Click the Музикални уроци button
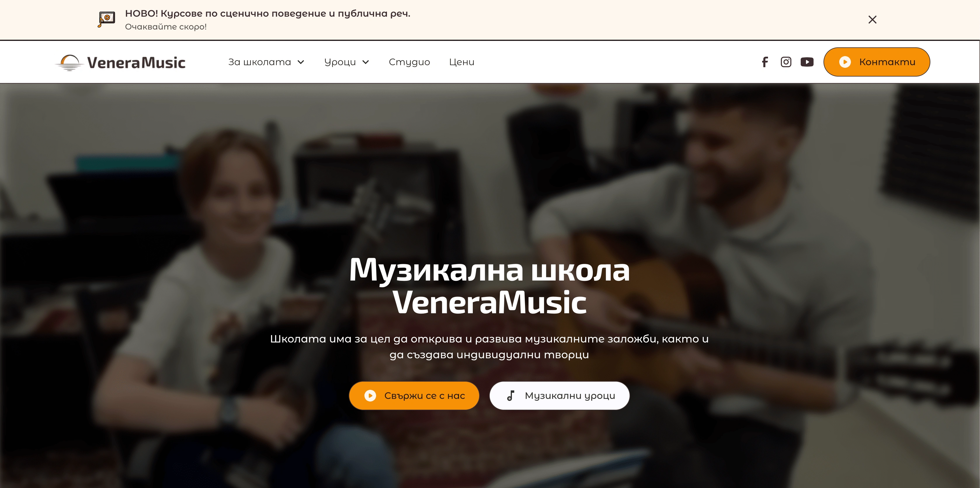980x488 pixels. 559,395
